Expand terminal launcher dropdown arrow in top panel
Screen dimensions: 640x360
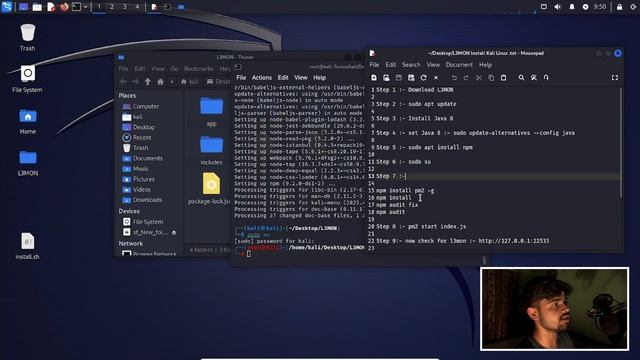coord(85,7)
